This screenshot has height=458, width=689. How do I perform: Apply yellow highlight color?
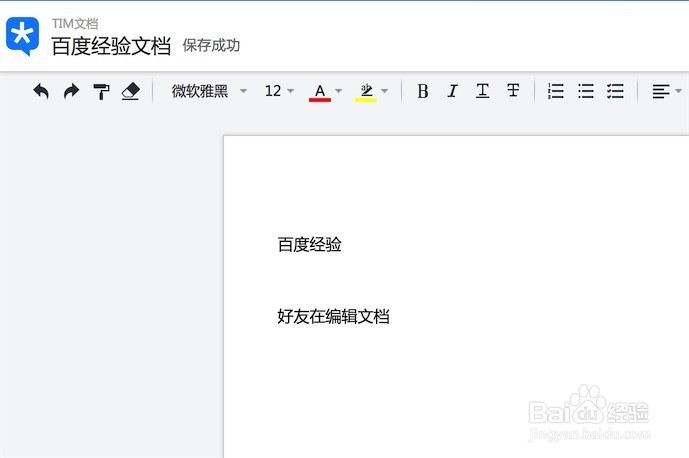pos(366,92)
